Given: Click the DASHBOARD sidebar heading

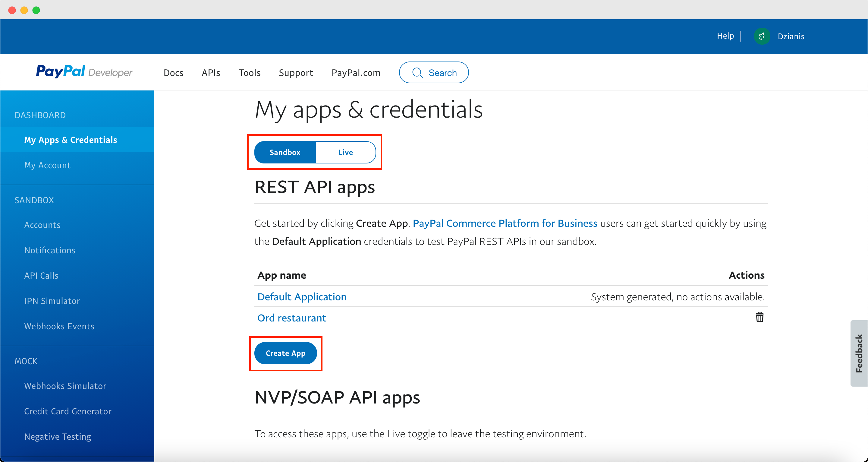Looking at the screenshot, I should click(x=40, y=115).
